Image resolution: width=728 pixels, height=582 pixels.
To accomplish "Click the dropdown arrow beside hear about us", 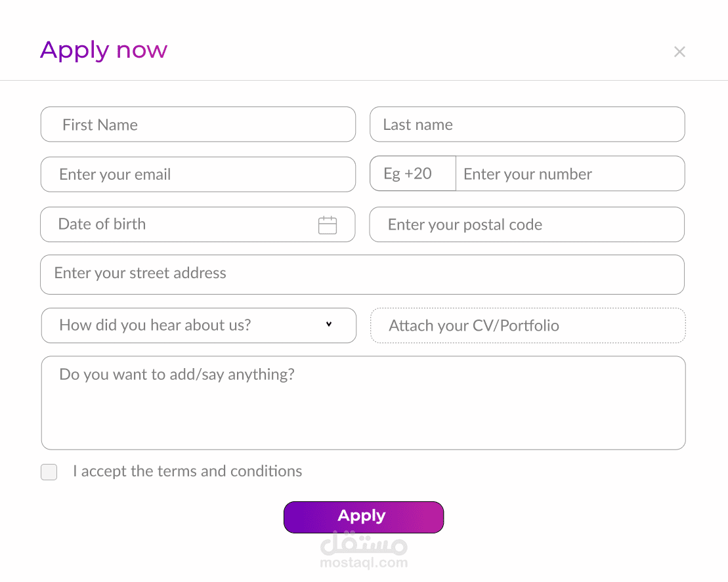I will (329, 324).
